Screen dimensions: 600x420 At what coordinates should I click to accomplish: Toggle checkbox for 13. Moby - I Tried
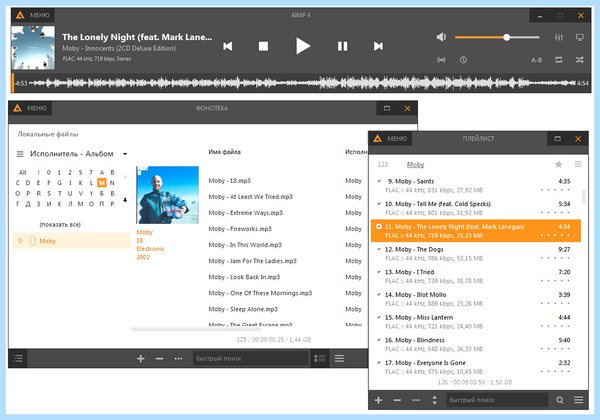point(379,272)
